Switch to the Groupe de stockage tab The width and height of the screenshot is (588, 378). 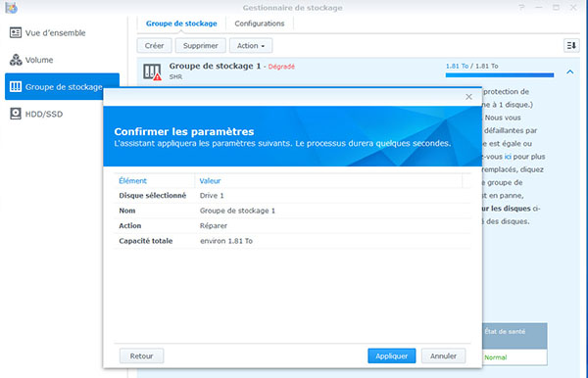181,24
